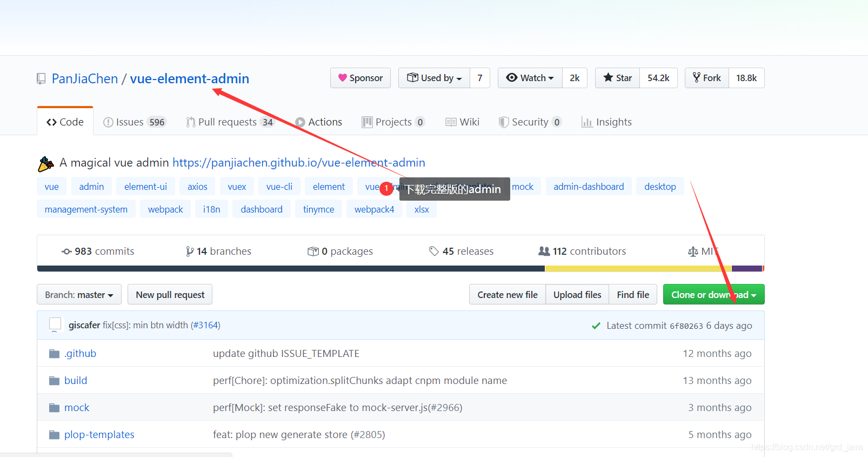
Task: Select the i18n topic tag
Action: tap(211, 209)
